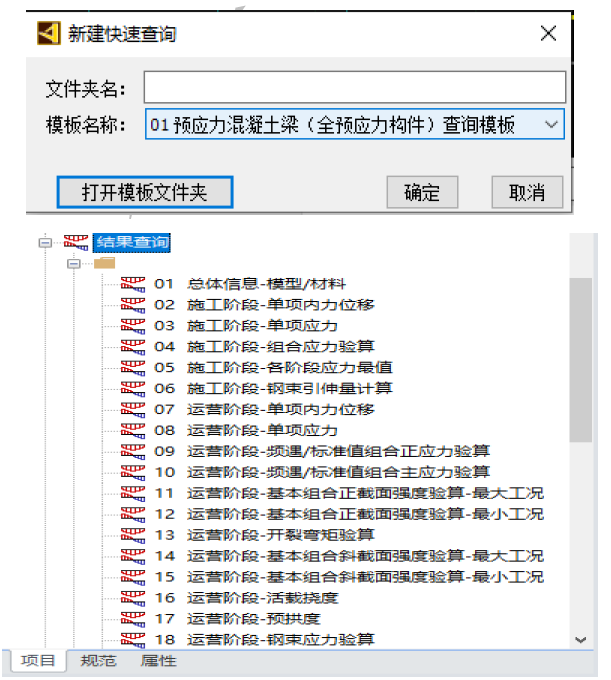Click icon beside 09 频遇/标准值组合正应力验算
This screenshot has height=680, width=611.
point(133,452)
